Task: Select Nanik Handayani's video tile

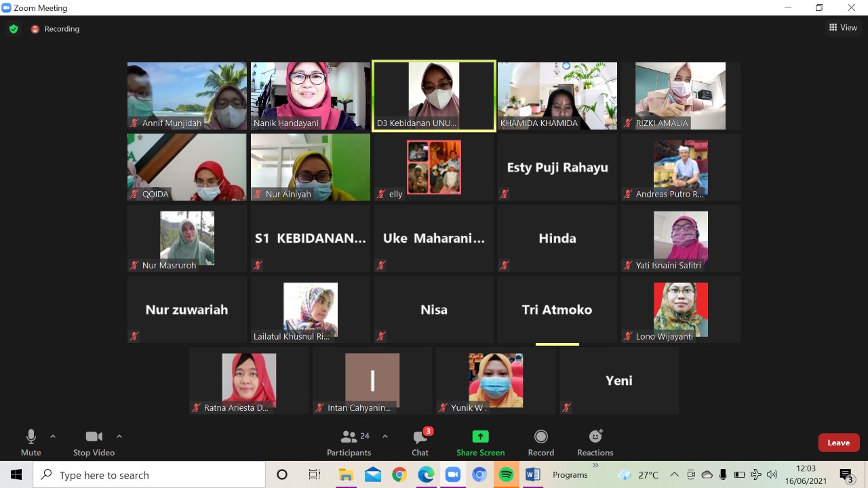Action: click(311, 96)
